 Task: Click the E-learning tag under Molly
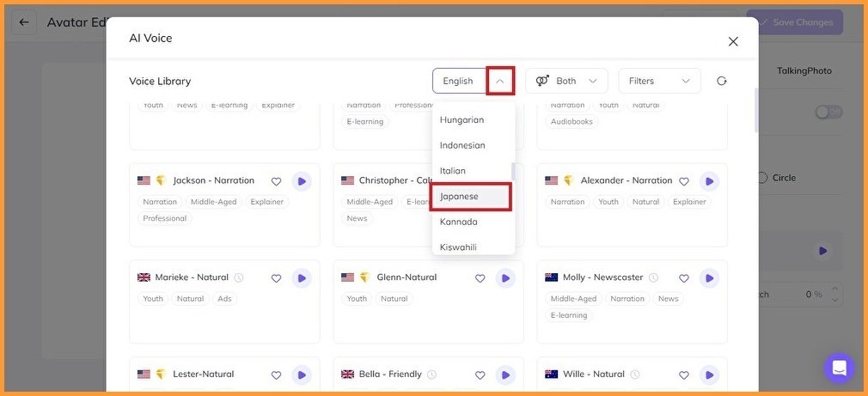click(569, 315)
